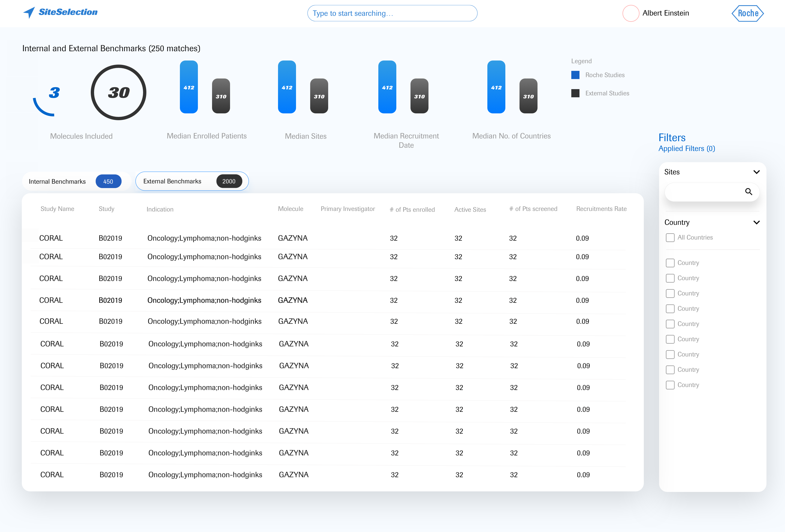Viewport: 785px width, 532px height.
Task: Click dark 310 bar for Median No. of Countries
Action: [528, 96]
